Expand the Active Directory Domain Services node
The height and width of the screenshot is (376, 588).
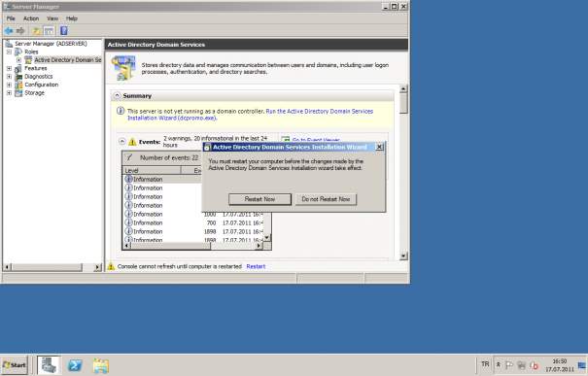(x=18, y=60)
